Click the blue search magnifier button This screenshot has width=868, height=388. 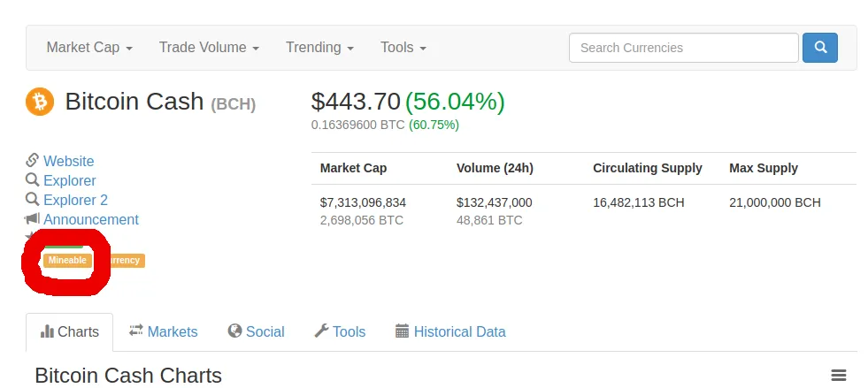(x=820, y=48)
